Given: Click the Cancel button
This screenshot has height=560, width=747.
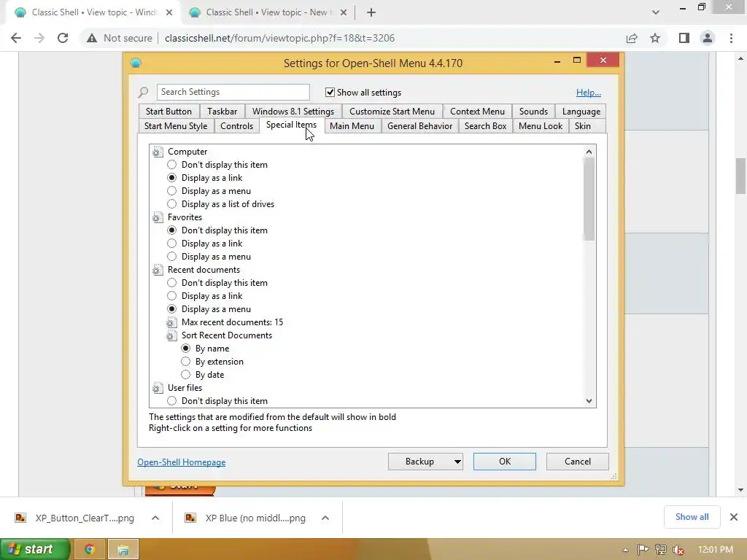Looking at the screenshot, I should 578,462.
